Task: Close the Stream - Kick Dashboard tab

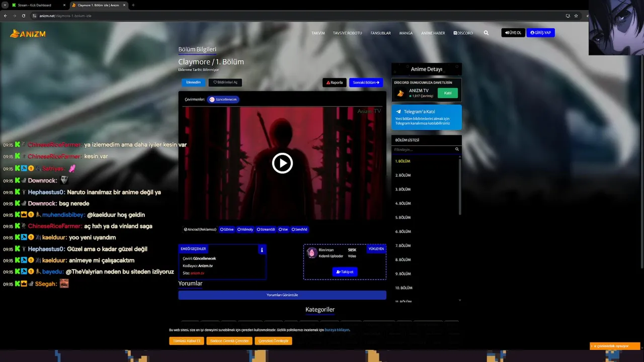Action: tap(64, 5)
